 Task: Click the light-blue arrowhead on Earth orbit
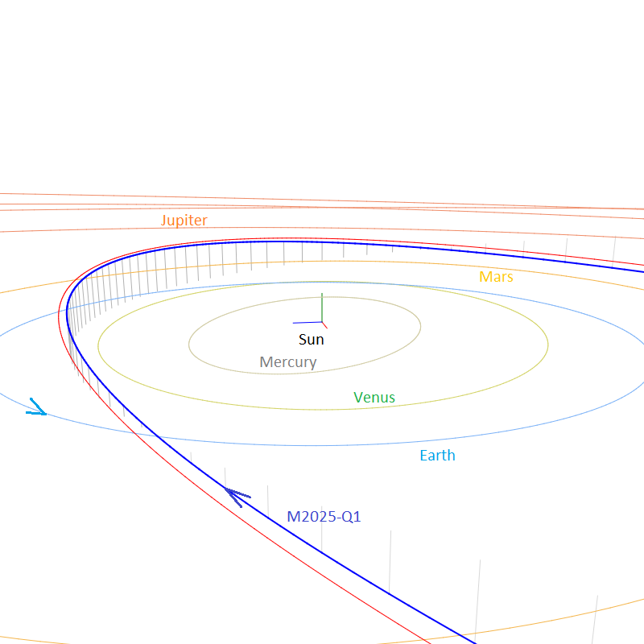point(36,407)
